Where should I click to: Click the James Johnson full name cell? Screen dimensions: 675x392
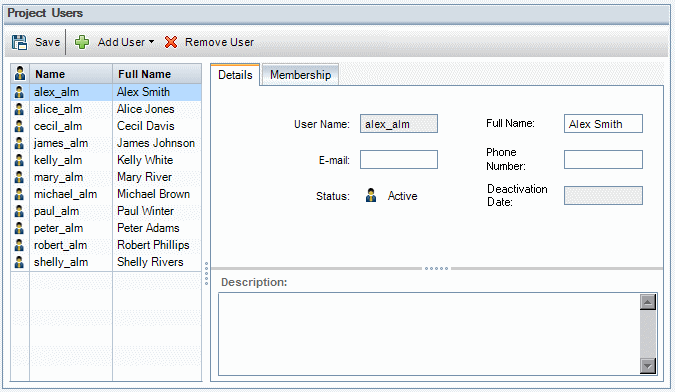(x=157, y=143)
